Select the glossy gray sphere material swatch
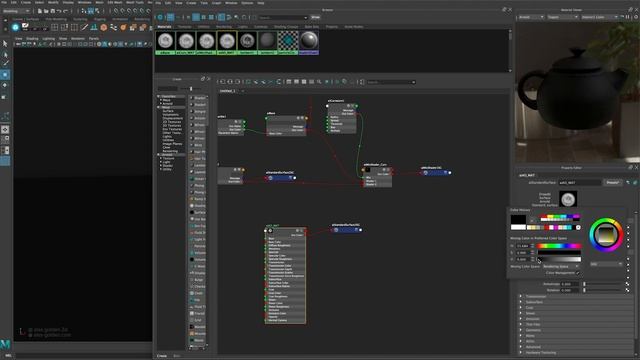Image resolution: width=640 pixels, height=360 pixels. tap(309, 42)
